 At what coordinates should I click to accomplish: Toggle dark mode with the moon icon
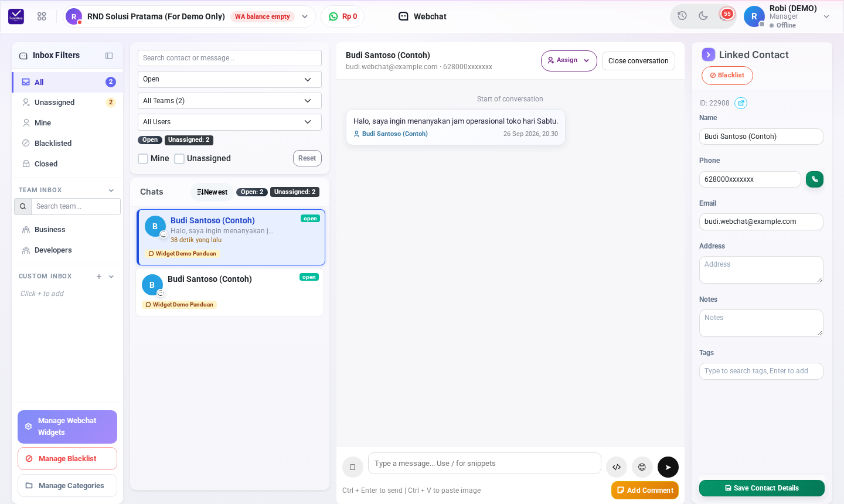703,16
